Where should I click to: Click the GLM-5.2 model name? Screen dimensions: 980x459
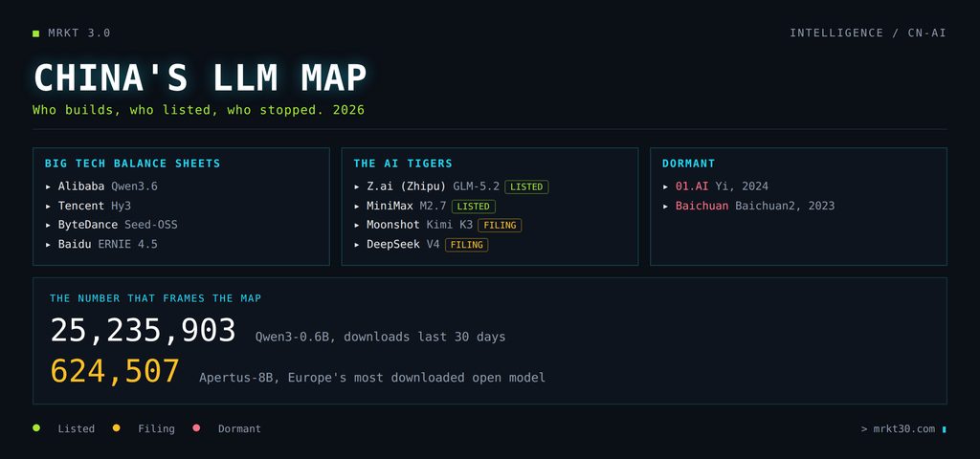pos(477,186)
